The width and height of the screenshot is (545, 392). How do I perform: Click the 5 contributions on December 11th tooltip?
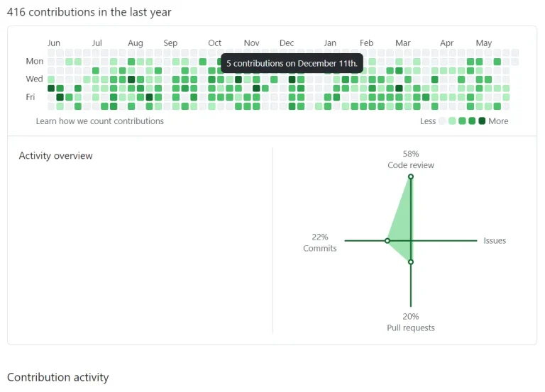click(292, 63)
